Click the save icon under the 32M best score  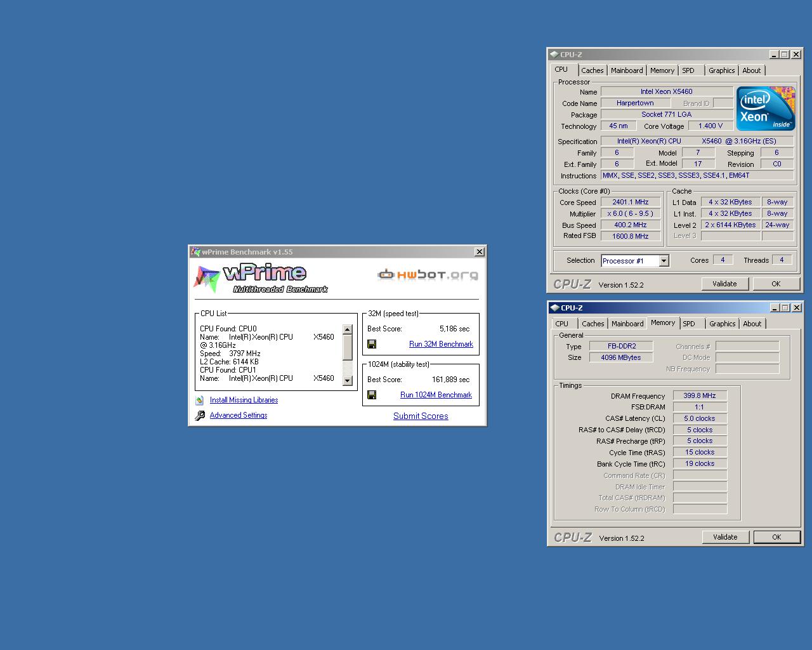(x=372, y=344)
